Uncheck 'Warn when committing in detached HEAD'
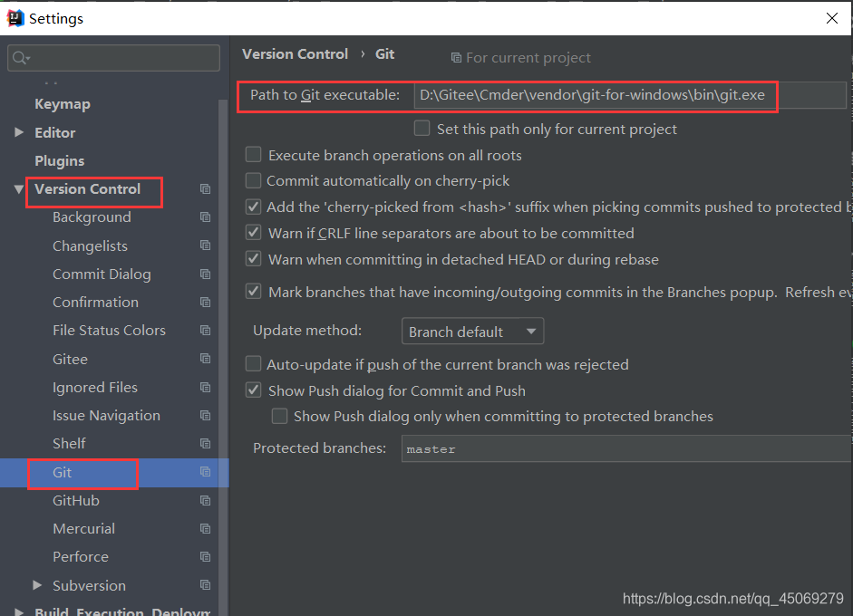Image resolution: width=853 pixels, height=616 pixels. point(254,259)
